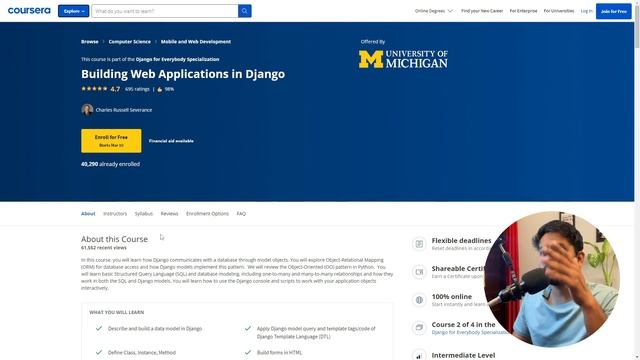The width and height of the screenshot is (640, 360).
Task: Open the Django for Everybody Specialization link
Action: point(177,59)
